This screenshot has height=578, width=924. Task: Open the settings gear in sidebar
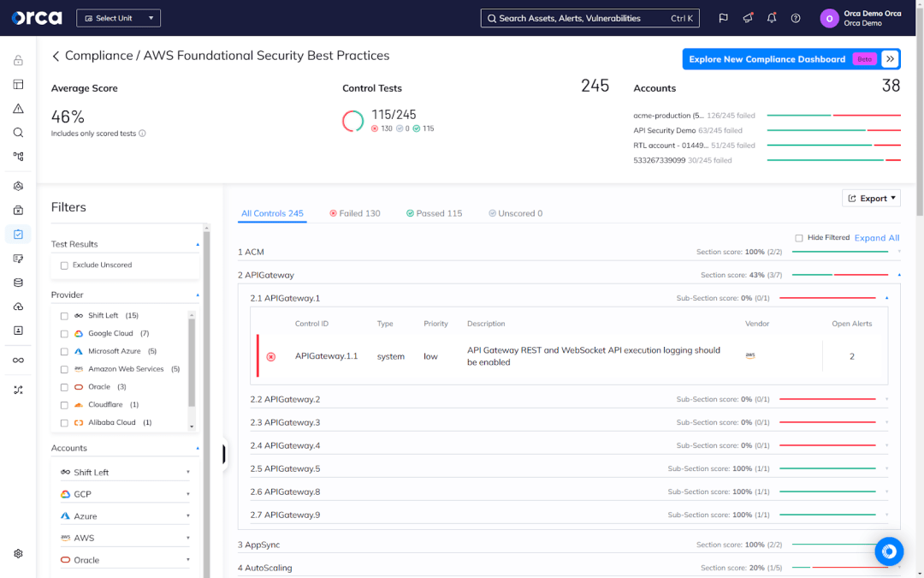(x=18, y=554)
